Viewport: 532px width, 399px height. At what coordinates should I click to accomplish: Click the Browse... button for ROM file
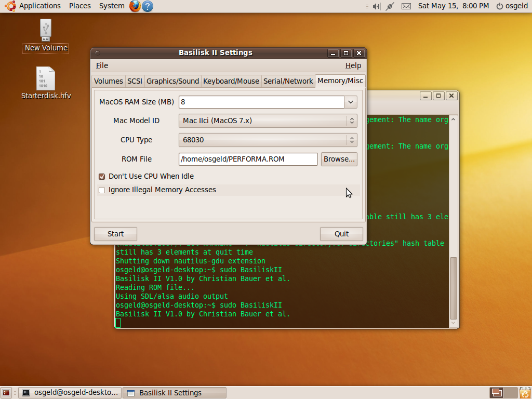point(339,159)
